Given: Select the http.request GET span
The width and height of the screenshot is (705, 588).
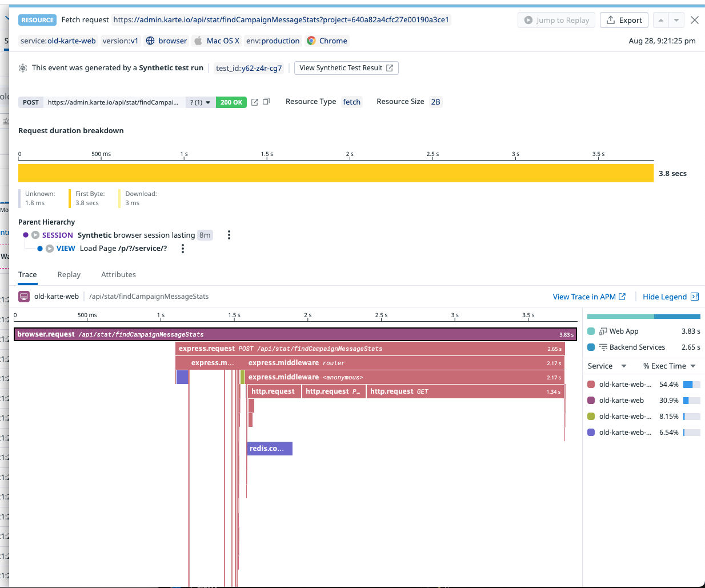Looking at the screenshot, I should point(465,391).
